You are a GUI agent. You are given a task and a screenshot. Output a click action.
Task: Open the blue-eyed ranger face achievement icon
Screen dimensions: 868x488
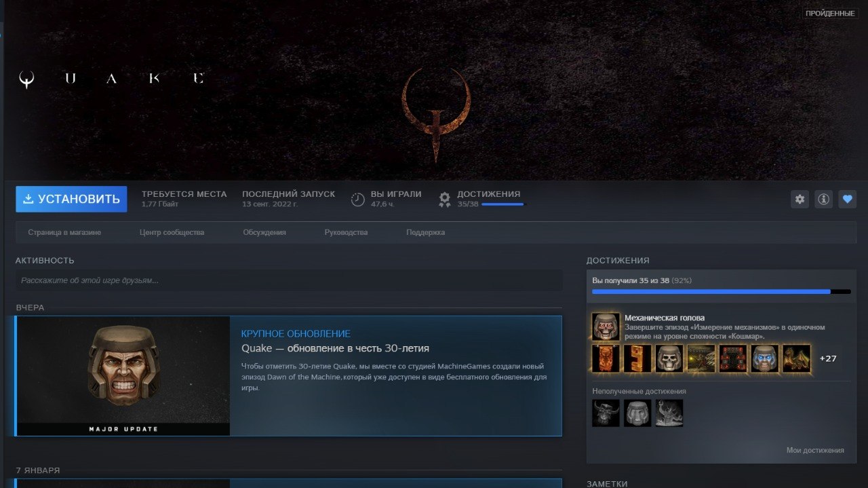pos(765,358)
